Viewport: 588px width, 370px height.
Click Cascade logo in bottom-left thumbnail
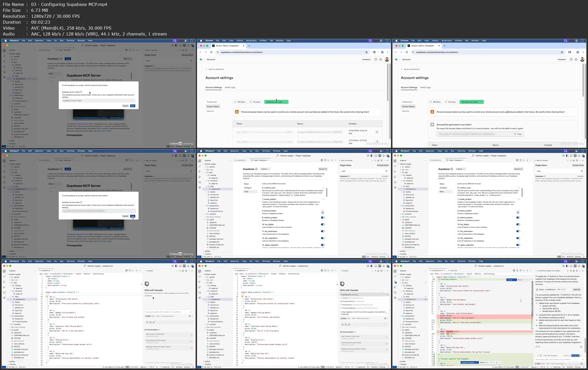[147, 284]
